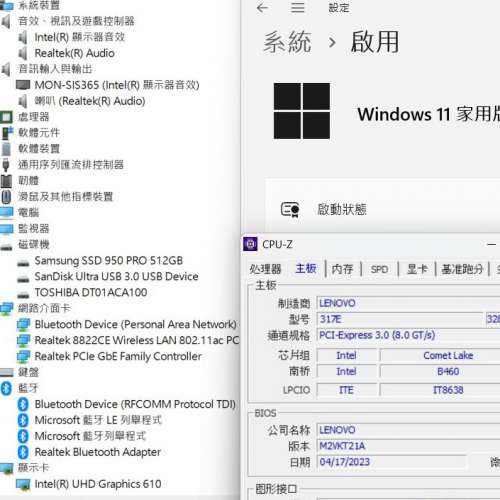The height and width of the screenshot is (500, 500).
Task: Select Intel(R) UHD Graphics 610
Action: coord(98,484)
